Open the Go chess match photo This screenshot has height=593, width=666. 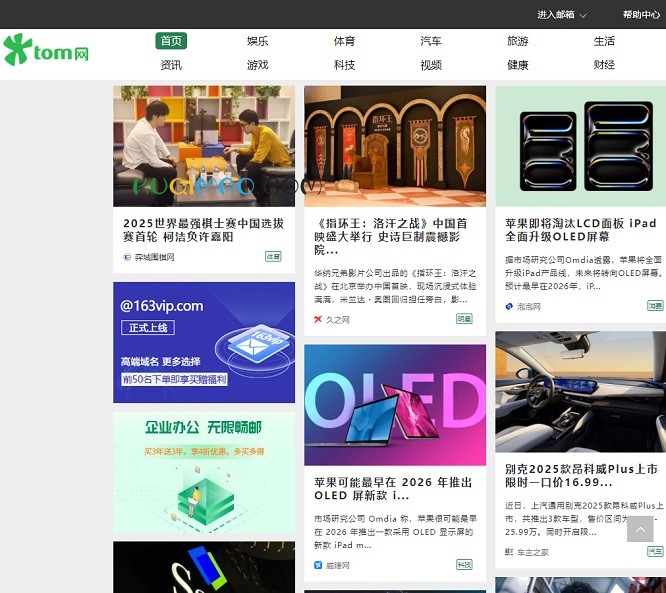coord(204,146)
